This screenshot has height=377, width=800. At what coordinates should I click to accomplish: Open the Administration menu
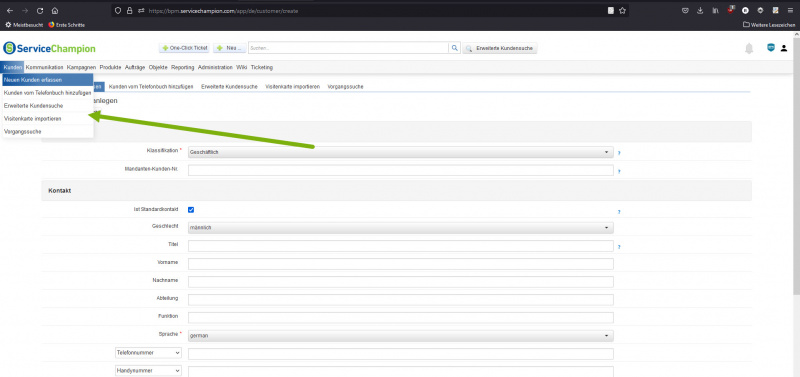(x=215, y=67)
